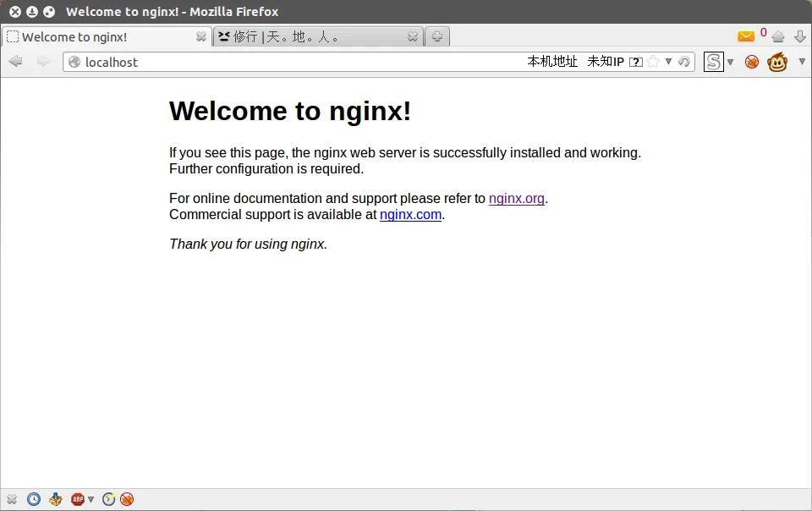Close the add-on bar with X
The height and width of the screenshot is (511, 812).
pyautogui.click(x=12, y=499)
